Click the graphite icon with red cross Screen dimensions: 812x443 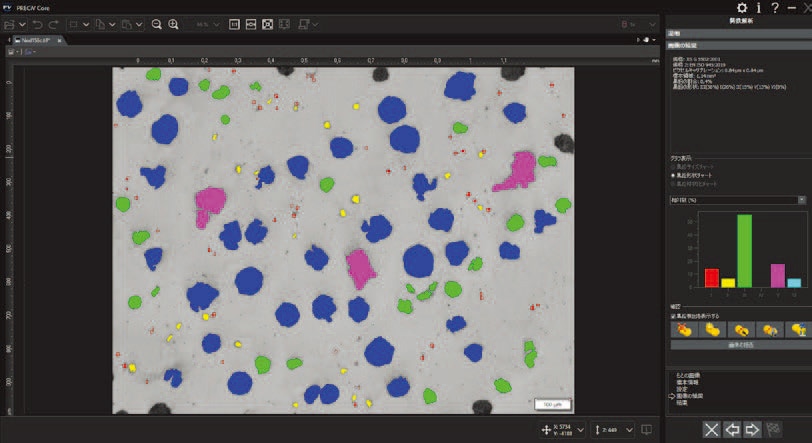pos(684,330)
